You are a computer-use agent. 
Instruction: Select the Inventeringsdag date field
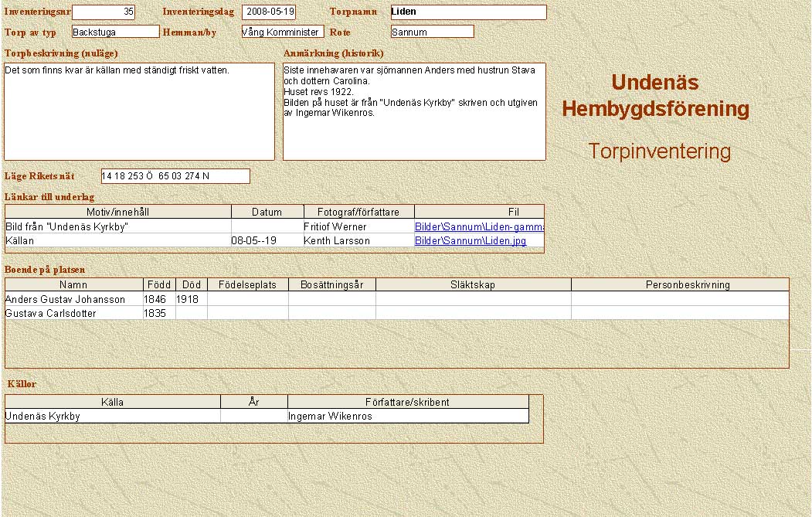click(x=269, y=12)
